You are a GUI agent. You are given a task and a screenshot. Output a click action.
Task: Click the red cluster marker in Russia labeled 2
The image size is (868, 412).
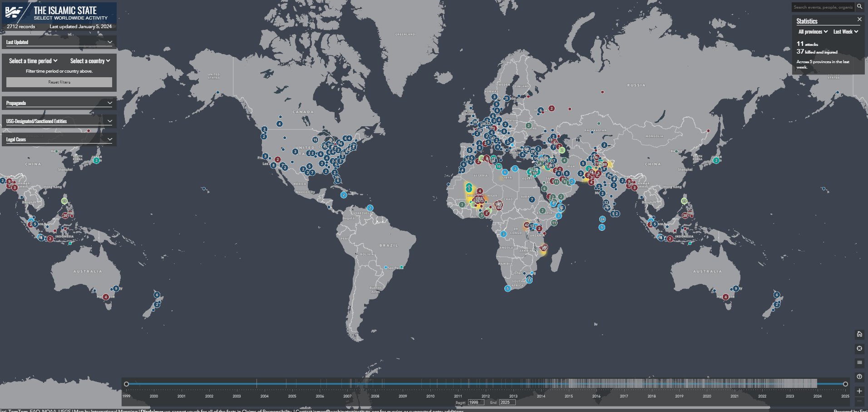click(x=552, y=109)
